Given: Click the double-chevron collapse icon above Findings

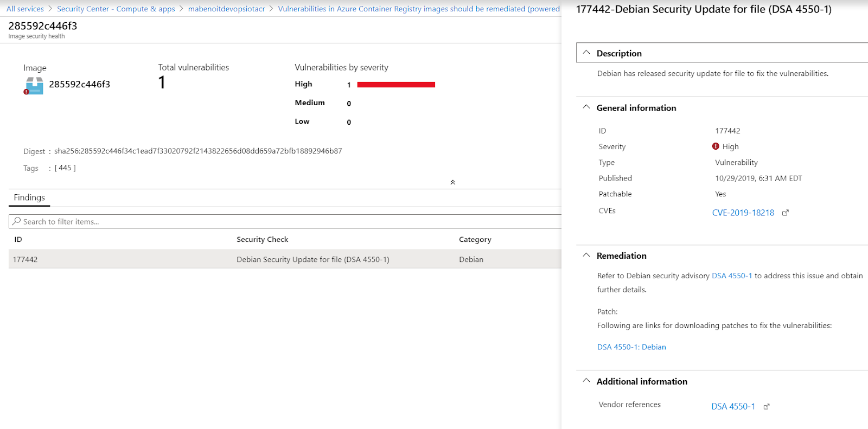Looking at the screenshot, I should click(452, 182).
